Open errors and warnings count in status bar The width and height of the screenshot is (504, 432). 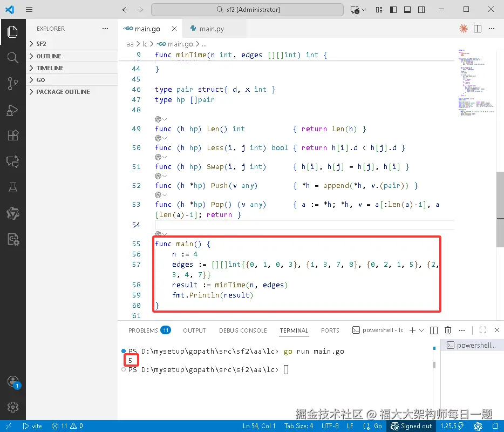coord(67,426)
